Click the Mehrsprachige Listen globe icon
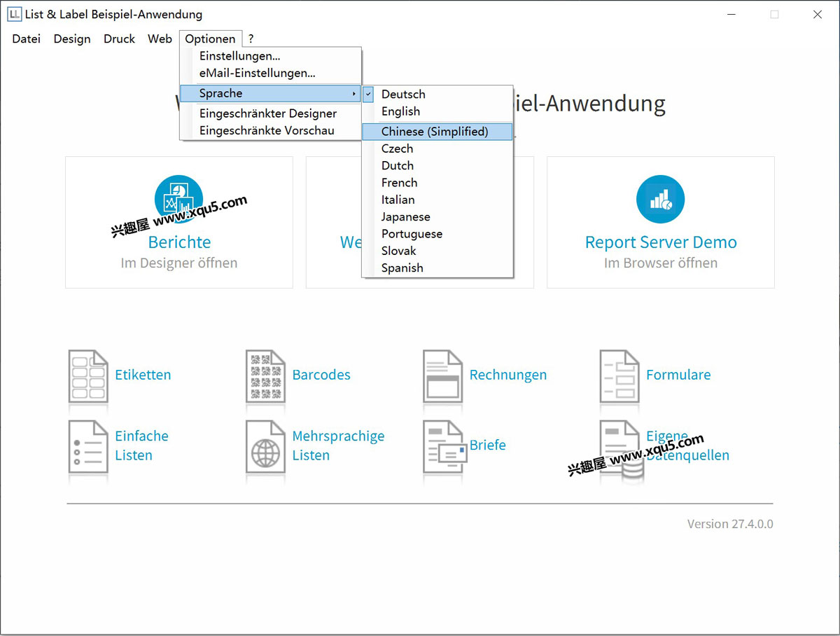The height and width of the screenshot is (636, 840). coord(265,445)
